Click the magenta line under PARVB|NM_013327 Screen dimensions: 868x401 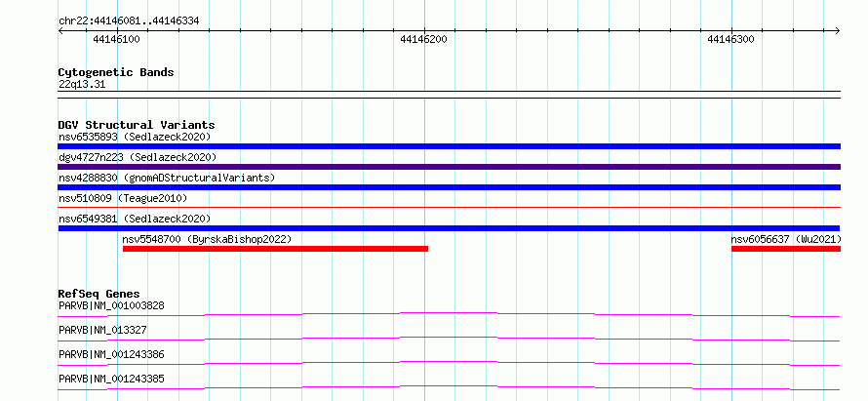[x=449, y=339]
